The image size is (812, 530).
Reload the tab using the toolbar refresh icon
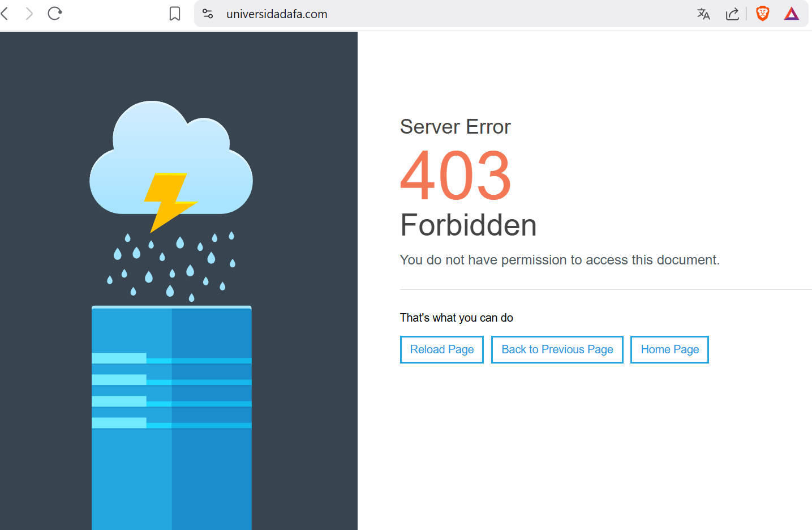coord(55,14)
